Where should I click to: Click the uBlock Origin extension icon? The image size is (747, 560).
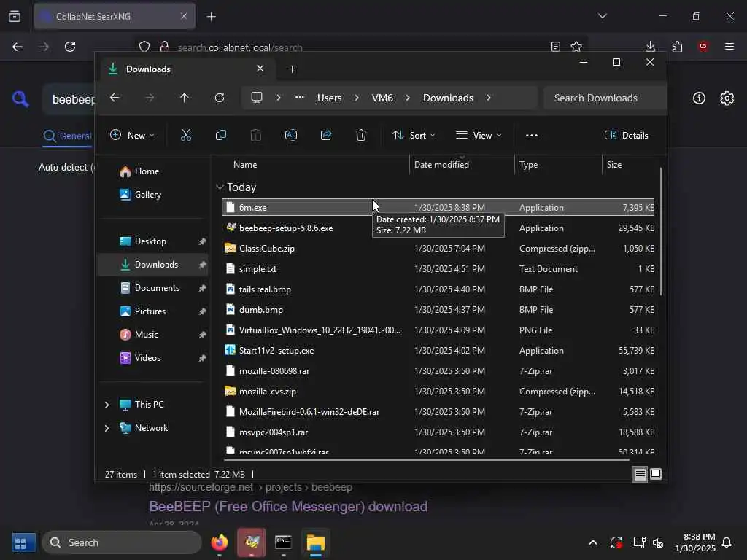click(703, 47)
